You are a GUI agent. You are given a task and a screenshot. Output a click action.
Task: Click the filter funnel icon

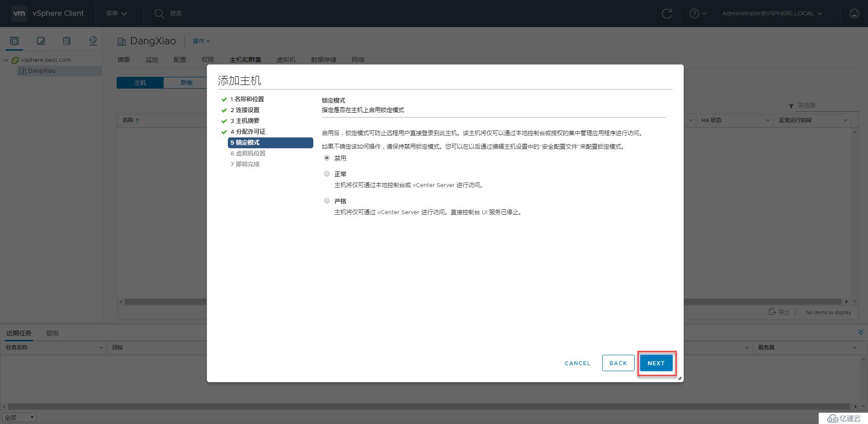(791, 106)
